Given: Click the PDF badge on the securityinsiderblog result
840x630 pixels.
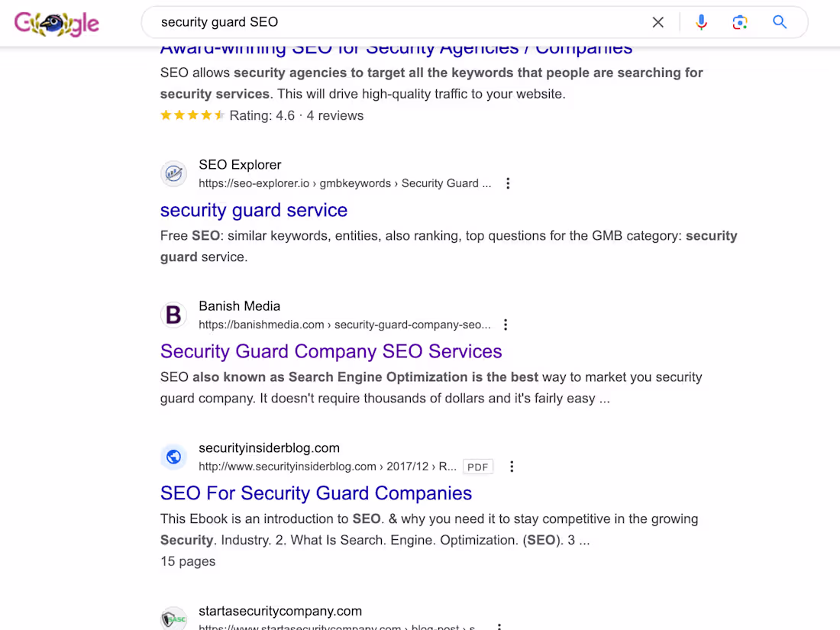Looking at the screenshot, I should [477, 467].
